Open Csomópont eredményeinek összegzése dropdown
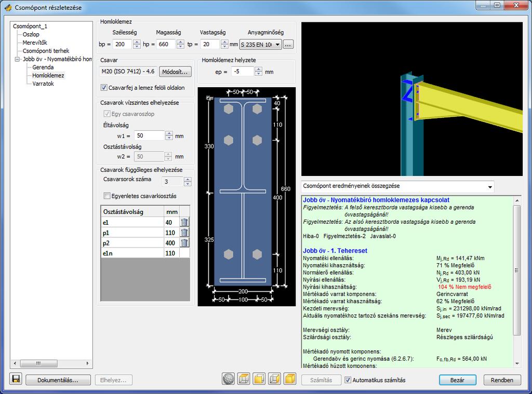532x394 pixels. pos(397,186)
